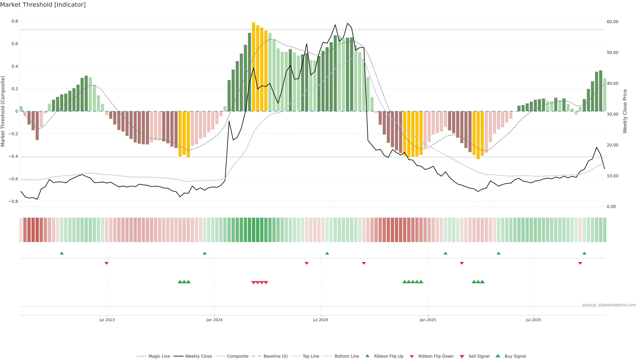Click the Market Threshold [Indicator] title

[43, 5]
